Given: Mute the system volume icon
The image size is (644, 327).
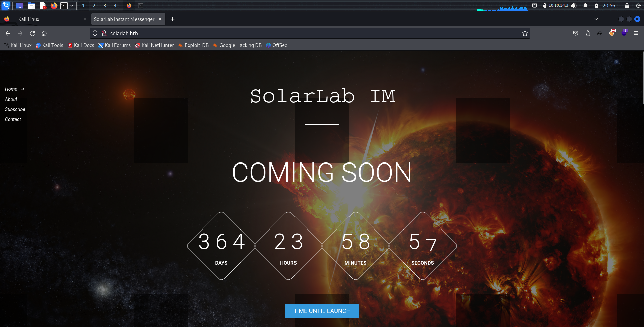Looking at the screenshot, I should click(x=574, y=6).
